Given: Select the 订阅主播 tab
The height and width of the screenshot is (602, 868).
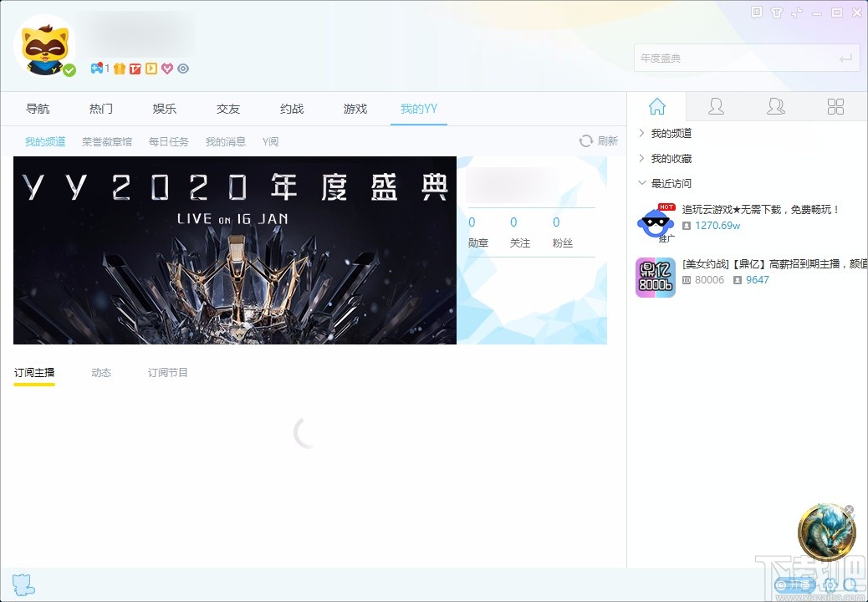Looking at the screenshot, I should coord(34,372).
